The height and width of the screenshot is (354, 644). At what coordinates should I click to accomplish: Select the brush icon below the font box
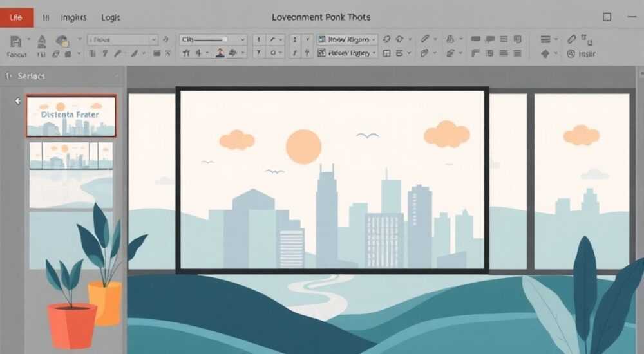click(135, 53)
